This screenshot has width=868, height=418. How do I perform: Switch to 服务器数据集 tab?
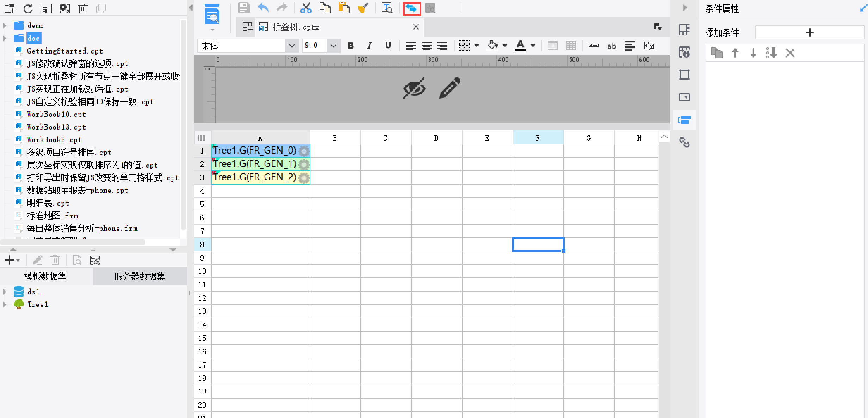(x=139, y=276)
